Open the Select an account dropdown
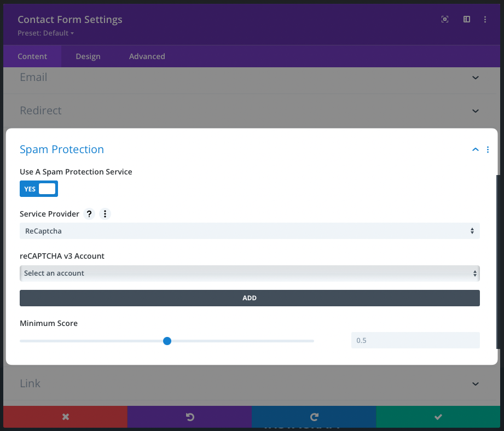This screenshot has width=504, height=431. (x=250, y=273)
